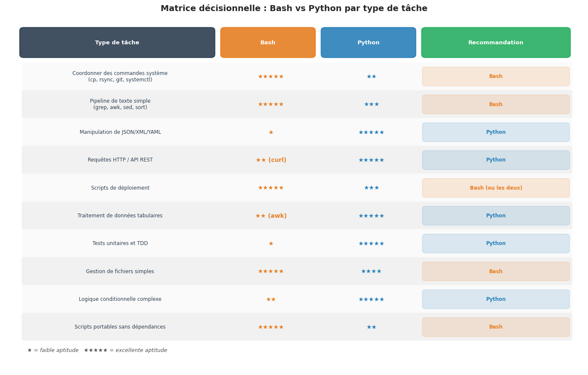Click Python badge for 'Requêtes HTTP / API REST'
Screen dimensions: 588x375
pos(496,160)
